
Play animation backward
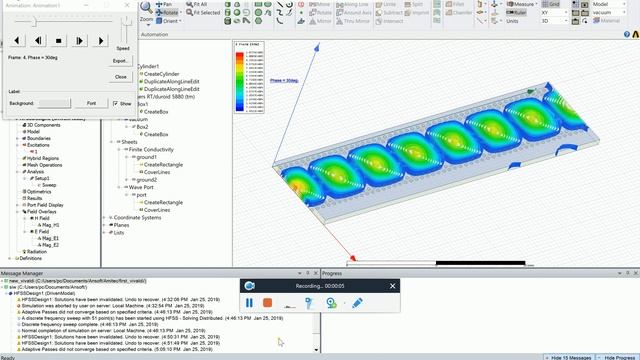coord(17,40)
